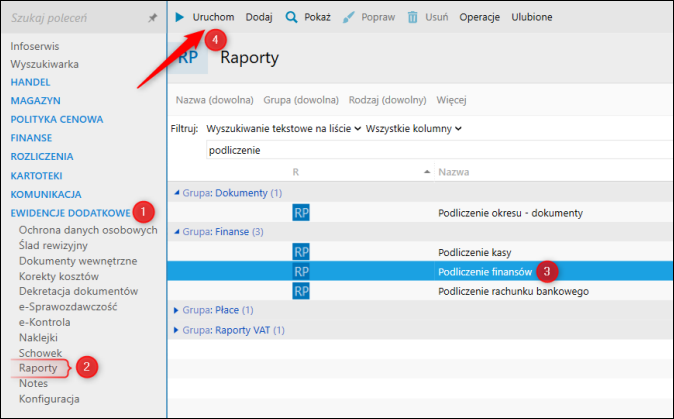Open Wyszukiwarka in the sidebar
Viewport: 674px width, 419px height.
click(44, 64)
